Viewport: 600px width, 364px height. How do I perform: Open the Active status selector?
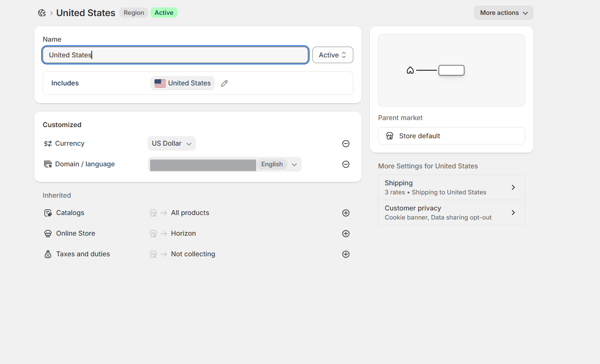[x=333, y=55]
